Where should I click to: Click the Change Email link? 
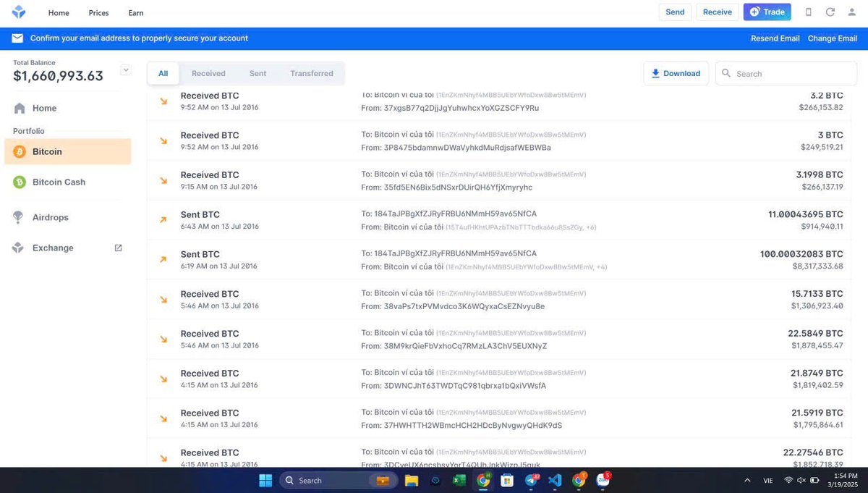point(833,38)
